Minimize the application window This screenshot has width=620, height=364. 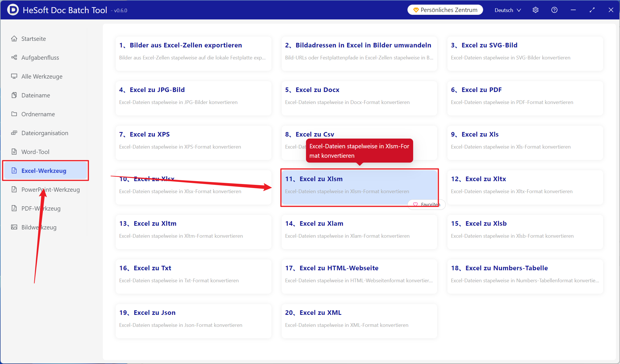(573, 10)
